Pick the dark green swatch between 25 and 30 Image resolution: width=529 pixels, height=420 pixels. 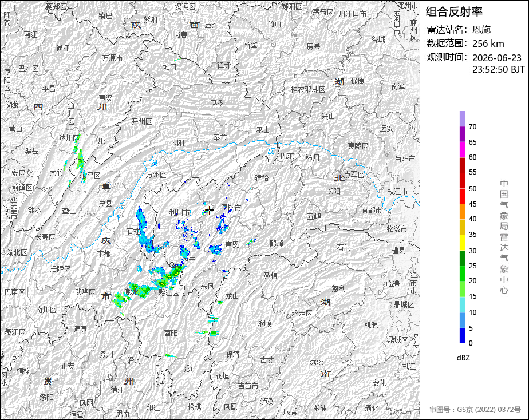(x=463, y=258)
